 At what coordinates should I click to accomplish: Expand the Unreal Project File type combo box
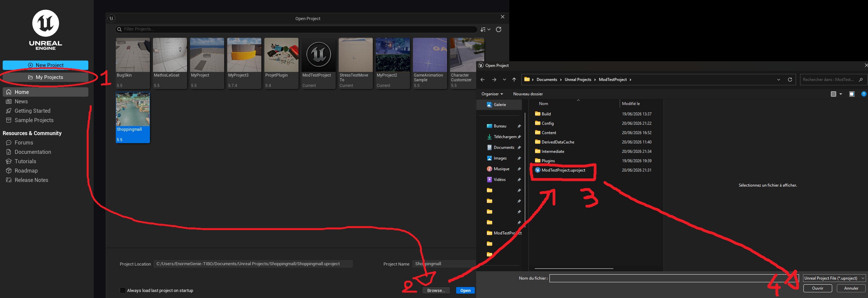coord(834,278)
